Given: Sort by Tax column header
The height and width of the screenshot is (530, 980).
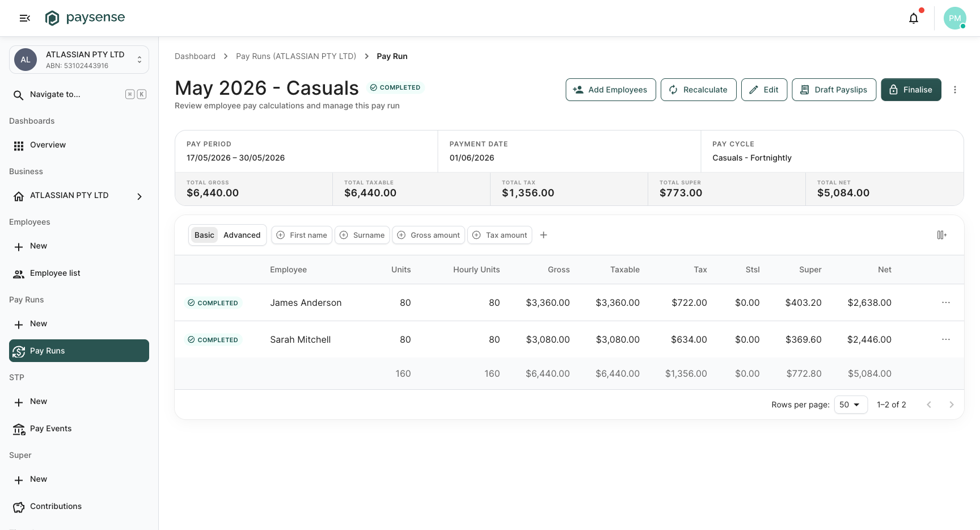Looking at the screenshot, I should pos(700,270).
